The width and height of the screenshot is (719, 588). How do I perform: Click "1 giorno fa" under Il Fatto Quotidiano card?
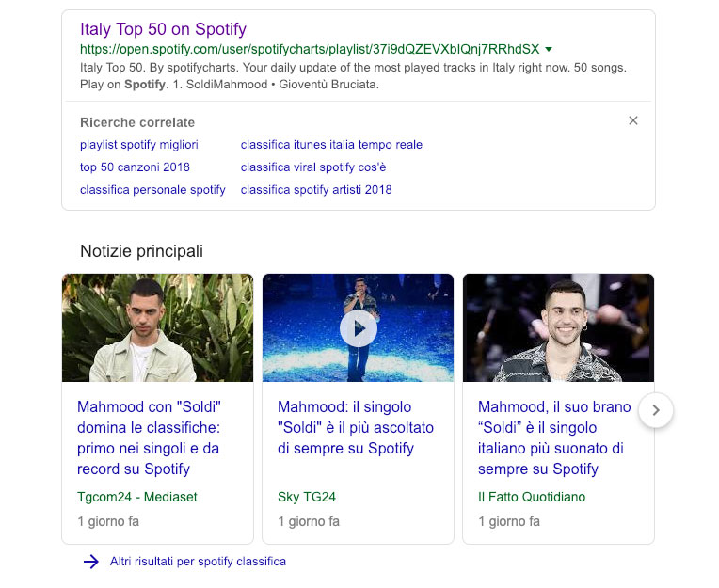(509, 521)
